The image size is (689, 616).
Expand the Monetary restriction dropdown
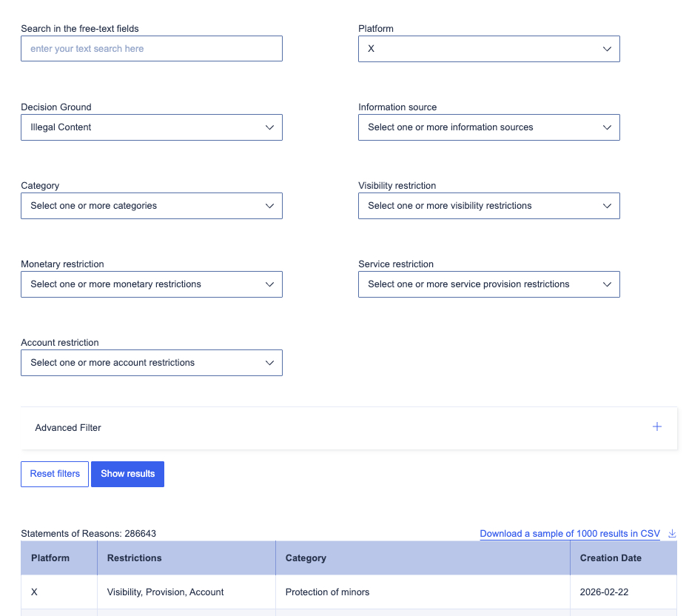click(x=152, y=284)
